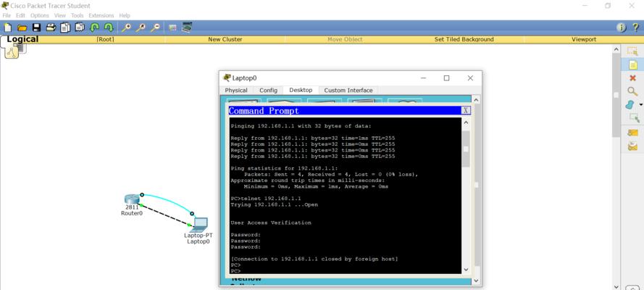Click the Laptop0 Desktop panel scroll-down arrow
Viewport: 644px width, 290px height.
click(476, 281)
